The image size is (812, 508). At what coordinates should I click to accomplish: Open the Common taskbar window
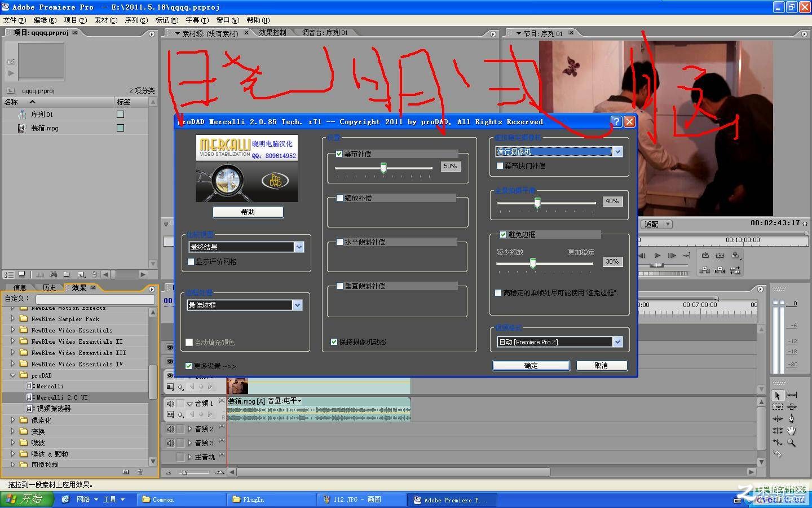pos(181,500)
